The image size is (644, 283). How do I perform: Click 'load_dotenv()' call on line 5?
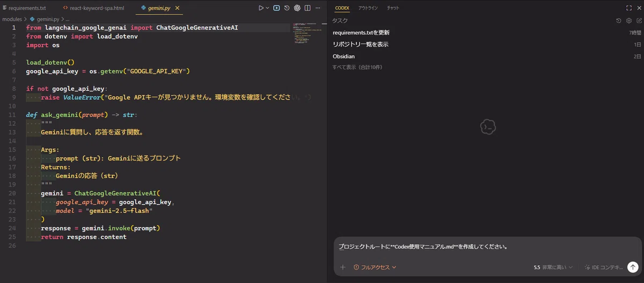tap(50, 62)
